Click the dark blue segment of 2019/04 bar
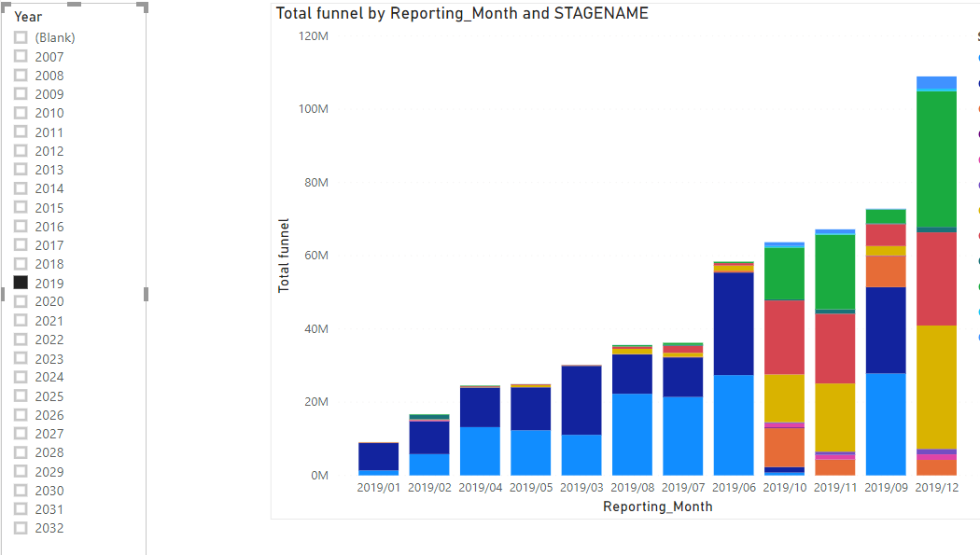The width and height of the screenshot is (980, 555). [x=480, y=408]
